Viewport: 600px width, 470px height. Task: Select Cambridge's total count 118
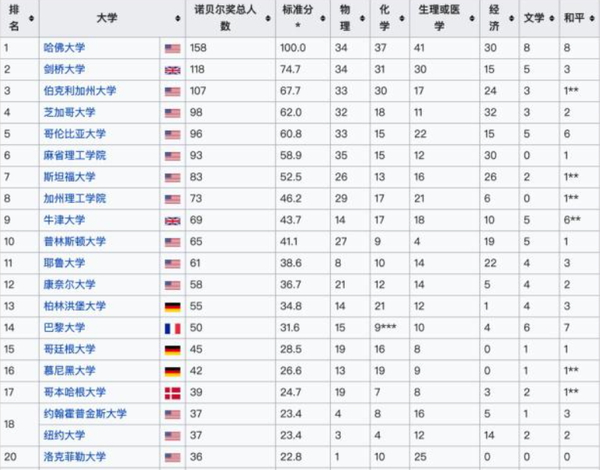point(197,69)
